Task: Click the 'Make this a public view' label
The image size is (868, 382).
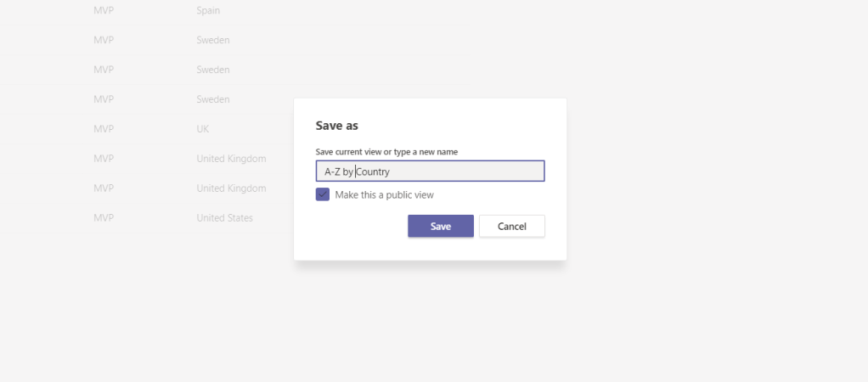Action: click(x=384, y=195)
